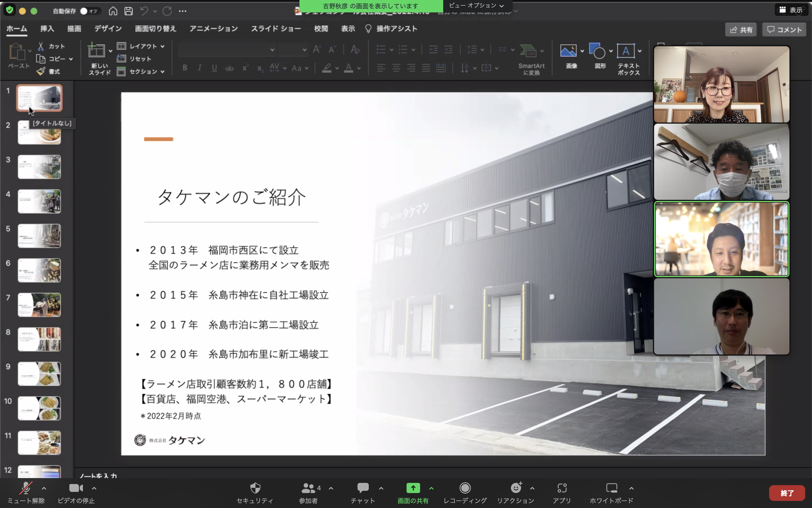Image resolution: width=812 pixels, height=508 pixels.
Task: Click the Justify text icon
Action: pyautogui.click(x=426, y=68)
